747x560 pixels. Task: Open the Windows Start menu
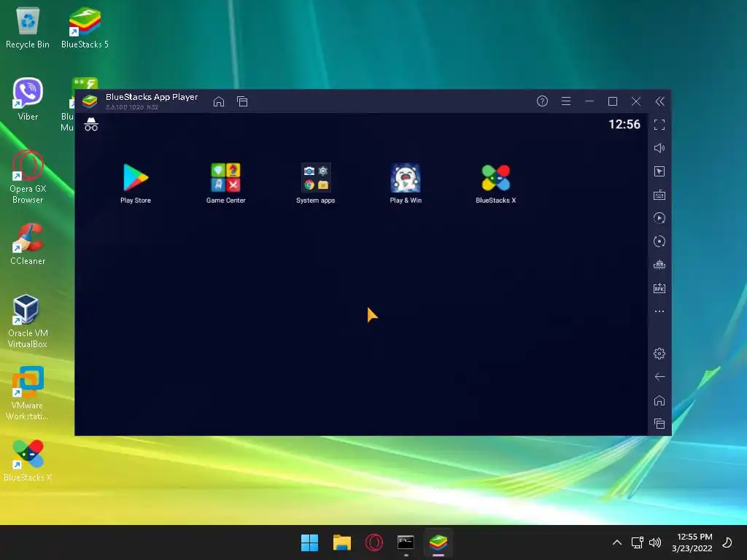click(x=309, y=542)
